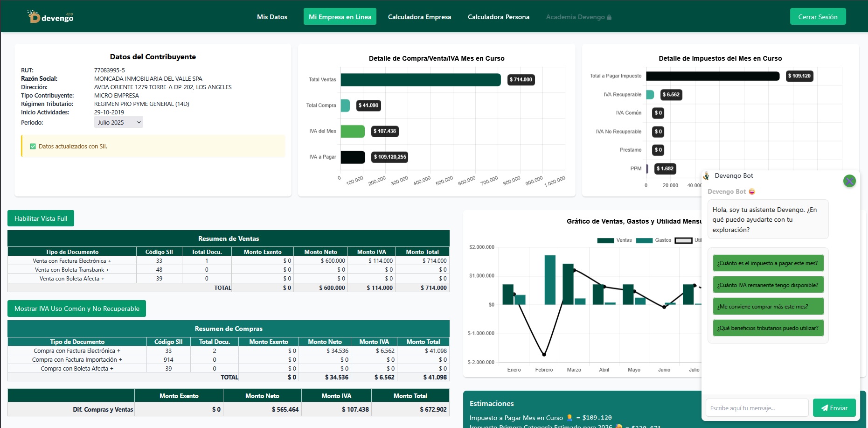Enable full view with Habilitar Vista Full
The width and height of the screenshot is (868, 428).
tap(41, 218)
